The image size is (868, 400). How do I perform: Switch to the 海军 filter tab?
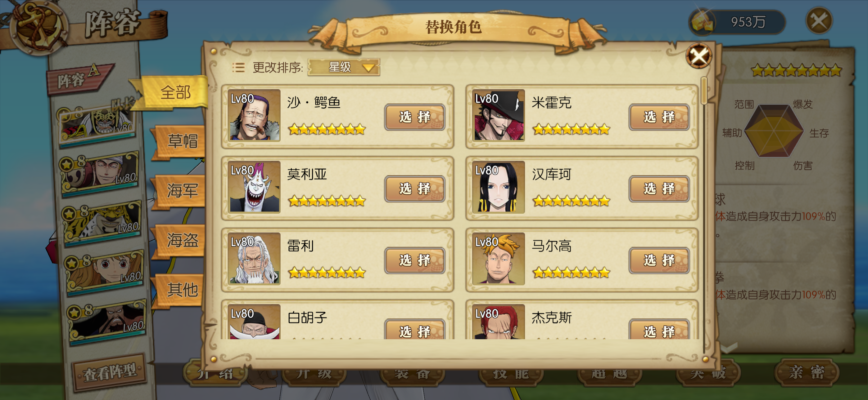click(x=181, y=191)
